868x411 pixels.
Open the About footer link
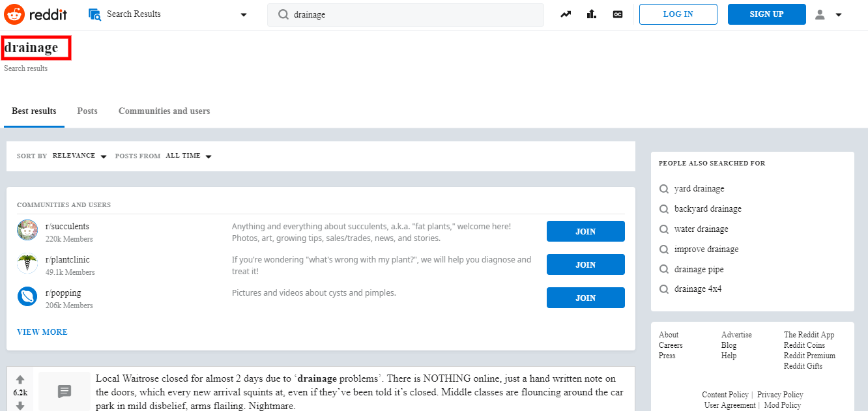669,335
